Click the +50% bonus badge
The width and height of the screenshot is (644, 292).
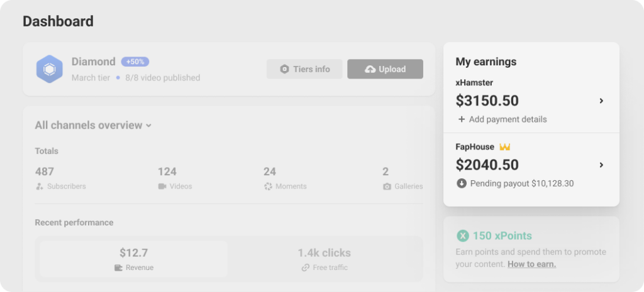pyautogui.click(x=135, y=62)
